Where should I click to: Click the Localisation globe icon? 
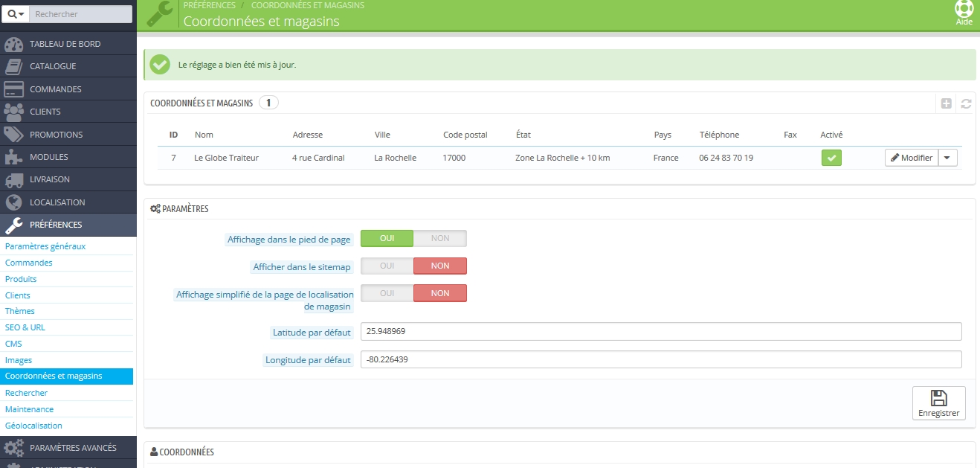coord(14,202)
